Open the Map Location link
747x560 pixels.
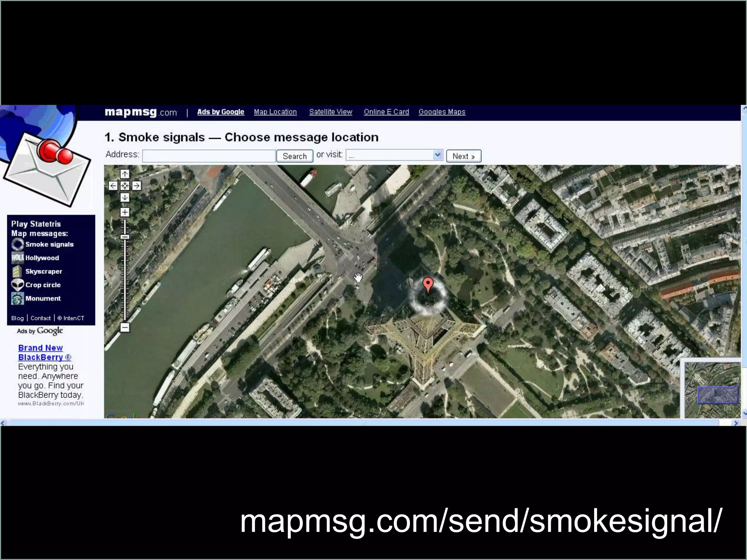[275, 112]
